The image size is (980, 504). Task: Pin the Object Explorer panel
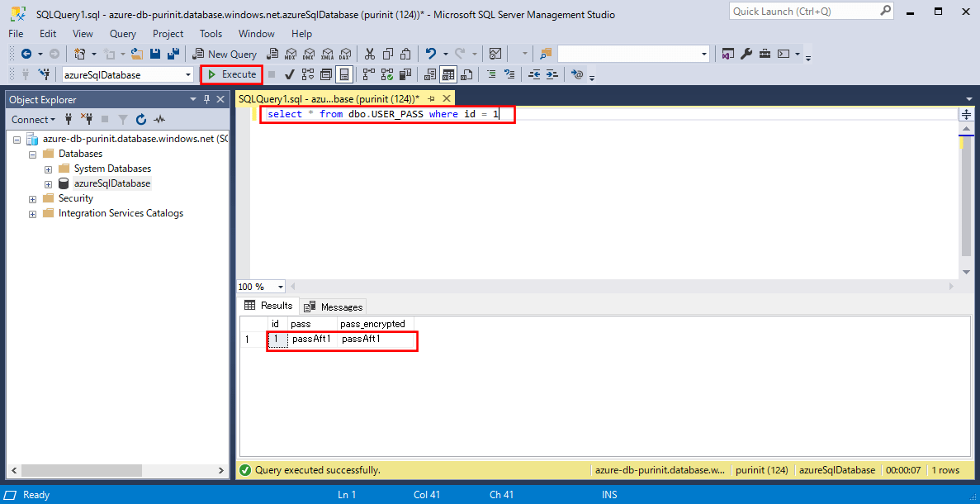206,99
